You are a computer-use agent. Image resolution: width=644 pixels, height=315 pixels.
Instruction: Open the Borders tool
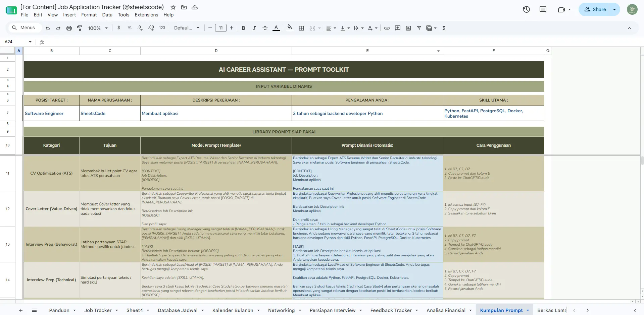[301, 28]
